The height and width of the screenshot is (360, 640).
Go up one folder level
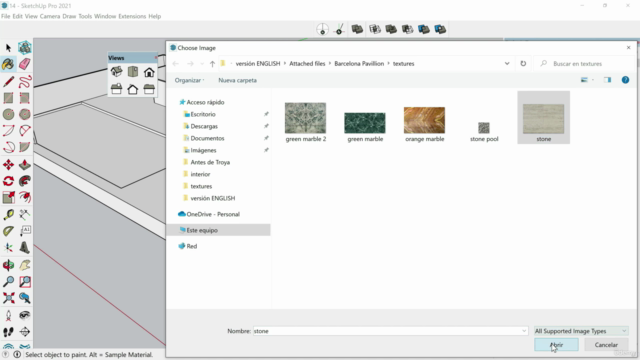pyautogui.click(x=212, y=64)
